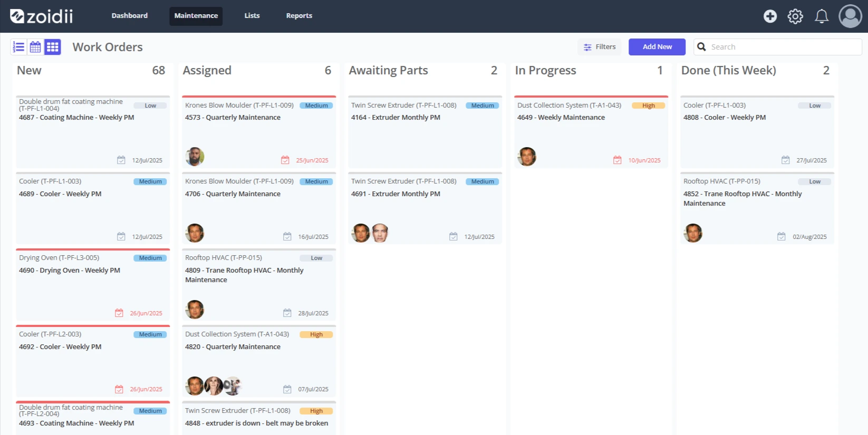Click High priority badge on order 4649
Image resolution: width=868 pixels, height=435 pixels.
[649, 105]
